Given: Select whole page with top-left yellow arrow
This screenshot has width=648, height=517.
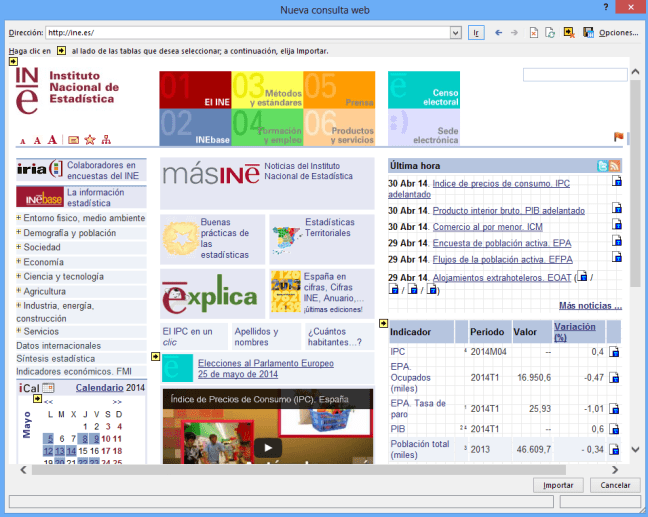Looking at the screenshot, I should coord(13,61).
